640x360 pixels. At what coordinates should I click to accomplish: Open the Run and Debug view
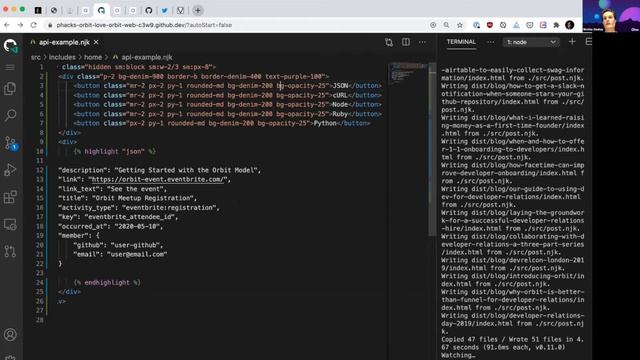coord(10,170)
